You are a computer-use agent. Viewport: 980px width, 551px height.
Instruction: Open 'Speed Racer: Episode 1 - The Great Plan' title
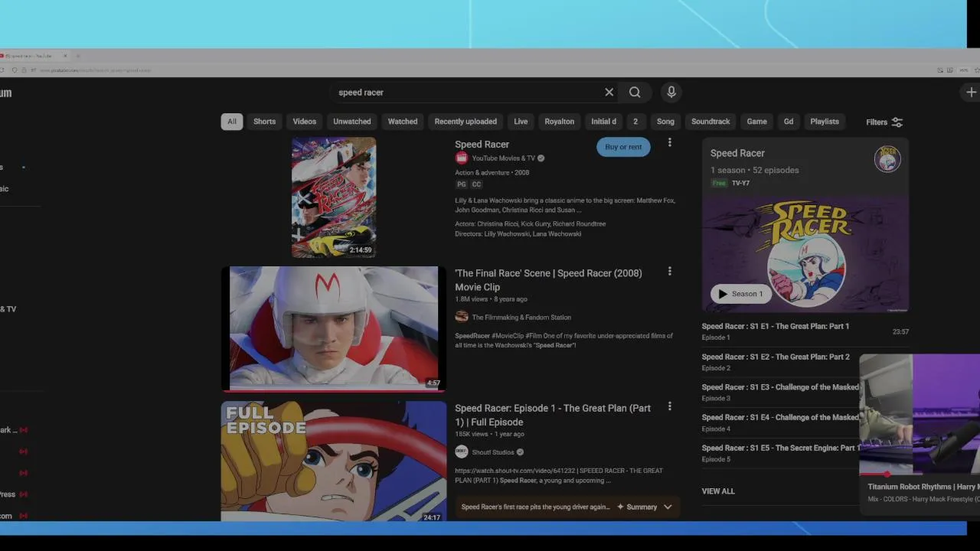click(x=553, y=415)
